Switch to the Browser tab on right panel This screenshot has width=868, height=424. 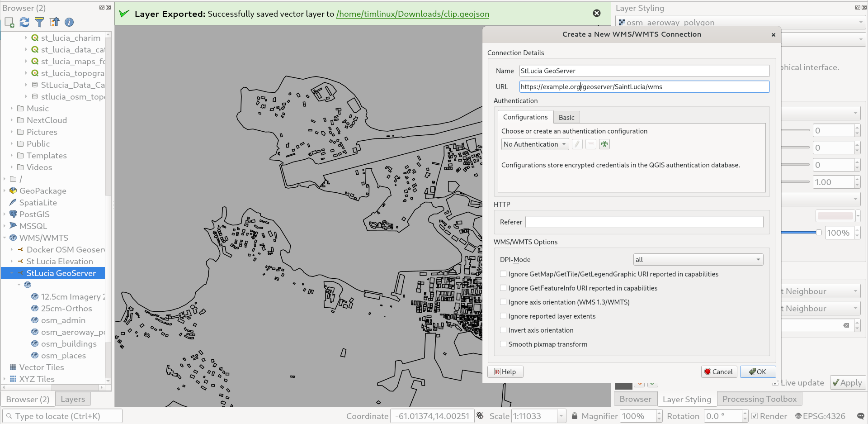click(635, 399)
